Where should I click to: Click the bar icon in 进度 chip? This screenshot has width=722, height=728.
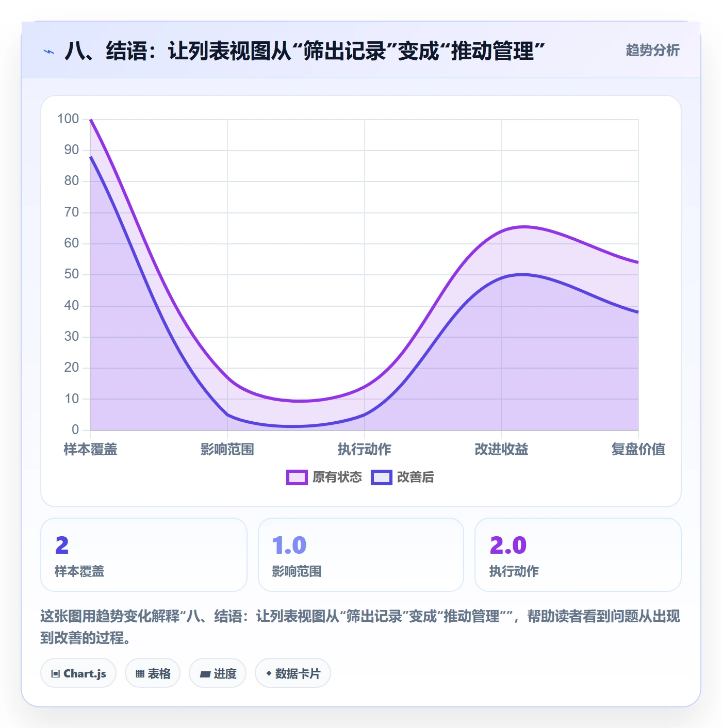pos(205,674)
